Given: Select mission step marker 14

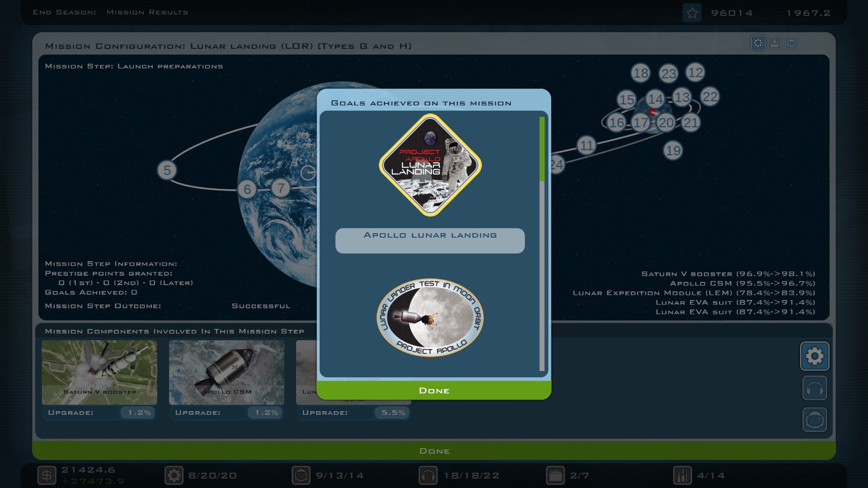Looking at the screenshot, I should pos(655,99).
